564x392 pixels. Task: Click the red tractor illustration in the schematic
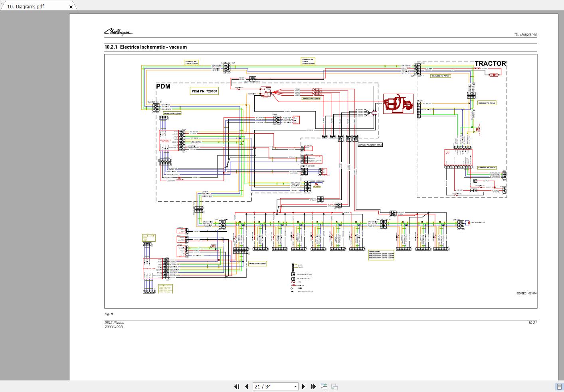[398, 104]
